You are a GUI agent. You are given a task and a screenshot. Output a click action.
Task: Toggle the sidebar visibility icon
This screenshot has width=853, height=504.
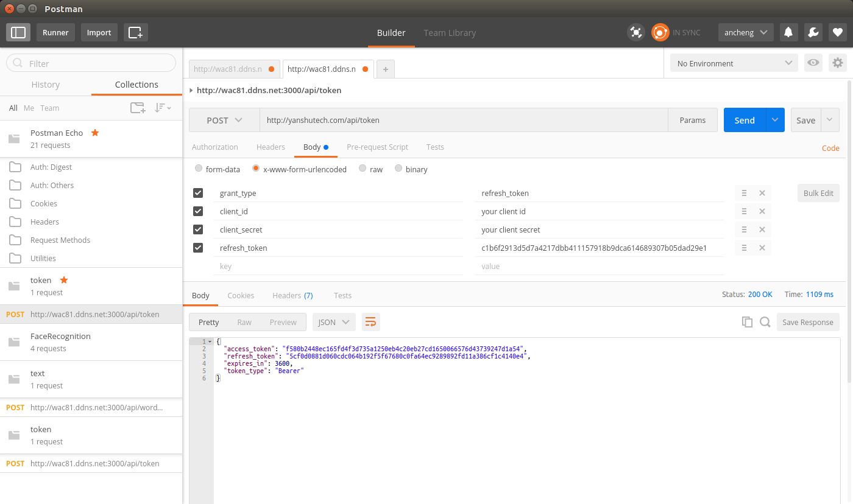18,32
